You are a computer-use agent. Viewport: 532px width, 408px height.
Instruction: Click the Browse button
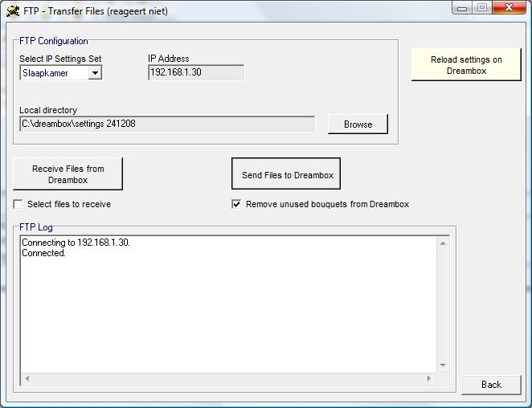358,124
